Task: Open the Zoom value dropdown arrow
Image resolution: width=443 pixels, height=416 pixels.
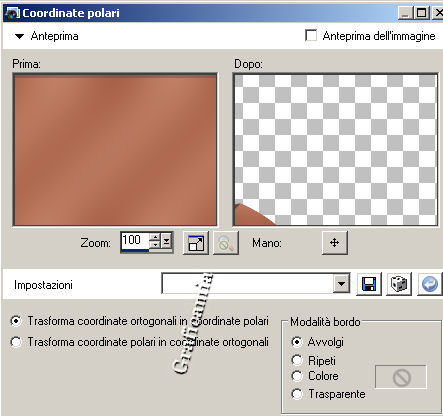Action: coord(166,241)
